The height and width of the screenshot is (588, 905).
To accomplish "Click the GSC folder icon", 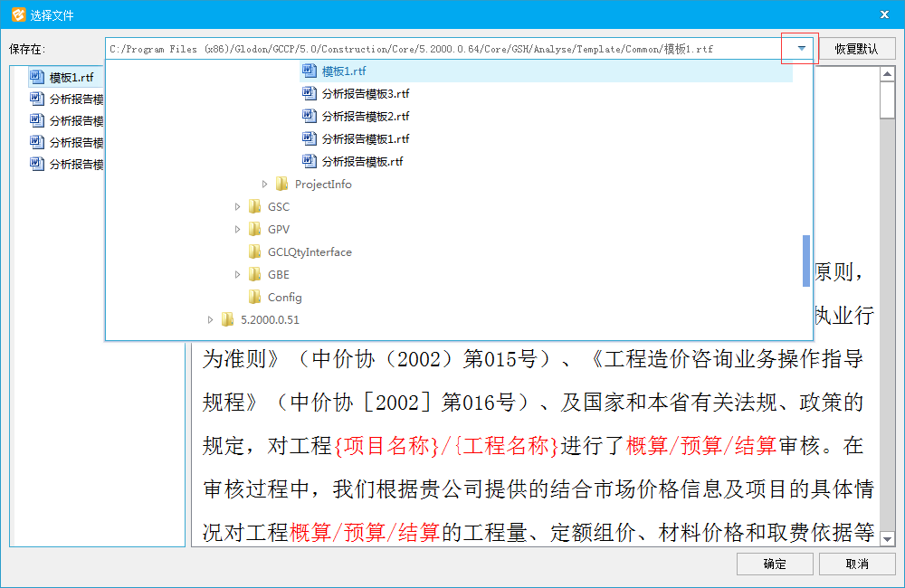I will pyautogui.click(x=255, y=207).
